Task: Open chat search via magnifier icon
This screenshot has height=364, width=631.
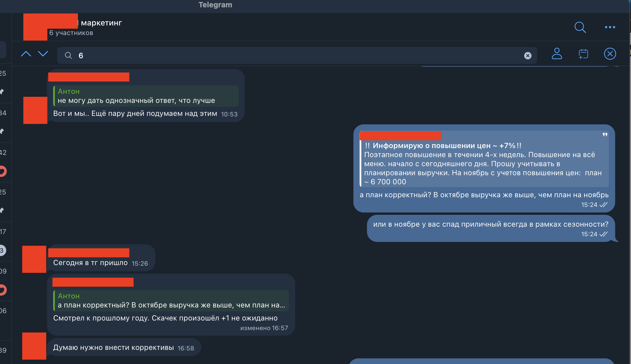Action: click(x=580, y=27)
